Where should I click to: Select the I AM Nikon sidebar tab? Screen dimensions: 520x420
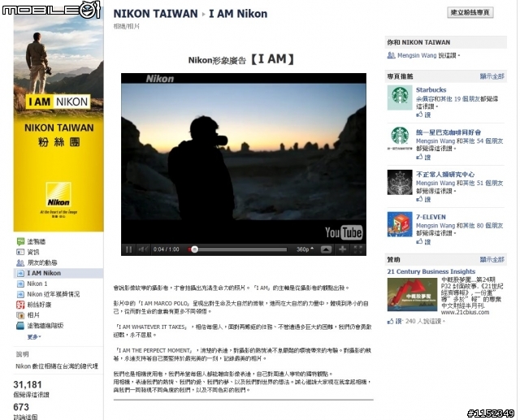[x=58, y=273]
